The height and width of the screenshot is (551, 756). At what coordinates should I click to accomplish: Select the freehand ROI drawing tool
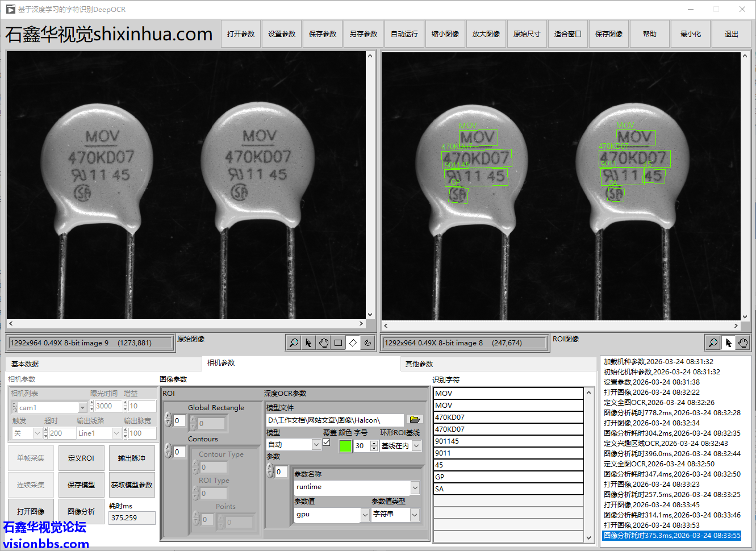[x=368, y=343]
